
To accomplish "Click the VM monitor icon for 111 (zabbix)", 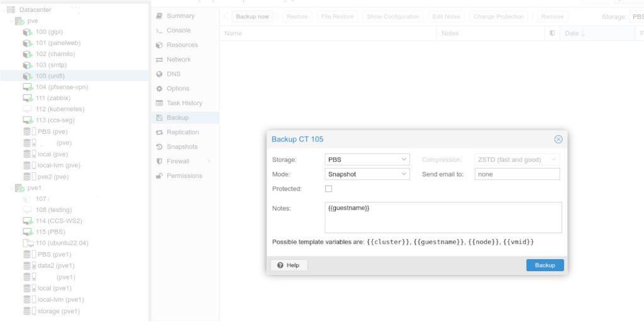I will point(28,98).
